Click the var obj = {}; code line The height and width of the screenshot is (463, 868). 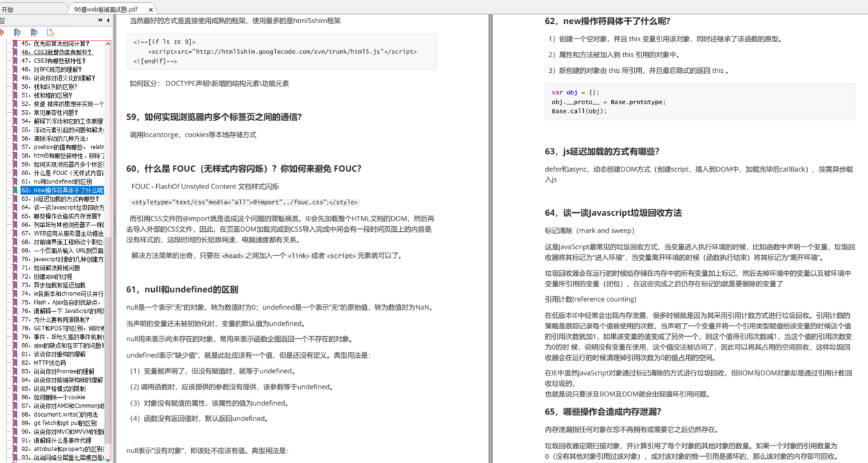(x=575, y=92)
